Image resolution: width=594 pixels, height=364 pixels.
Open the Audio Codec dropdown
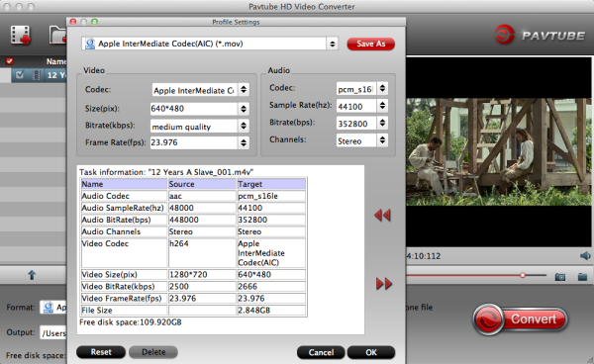(x=382, y=89)
